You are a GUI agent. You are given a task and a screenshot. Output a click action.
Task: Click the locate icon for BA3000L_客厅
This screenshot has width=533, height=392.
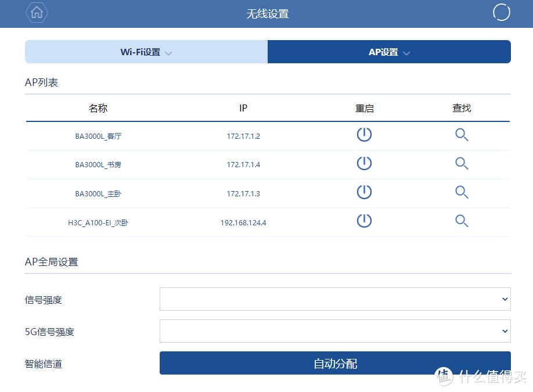pos(461,134)
